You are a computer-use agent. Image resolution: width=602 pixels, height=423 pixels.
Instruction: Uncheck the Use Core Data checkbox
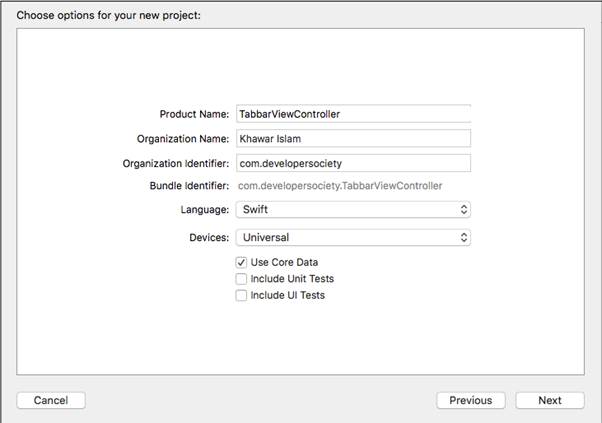pos(241,262)
